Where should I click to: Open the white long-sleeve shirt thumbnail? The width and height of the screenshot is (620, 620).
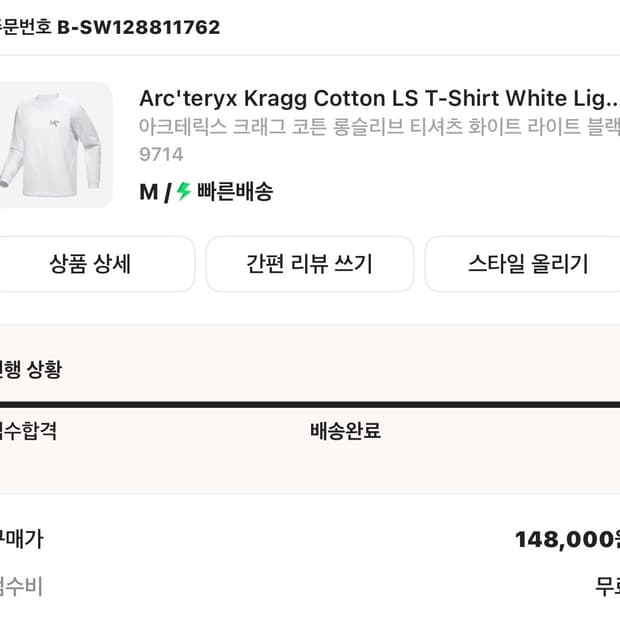pos(55,145)
